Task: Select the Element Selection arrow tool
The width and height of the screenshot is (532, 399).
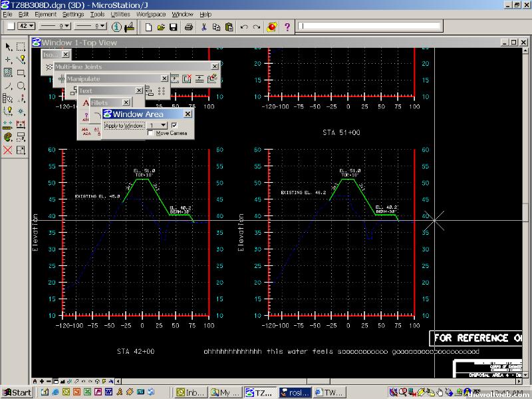Action: click(8, 47)
